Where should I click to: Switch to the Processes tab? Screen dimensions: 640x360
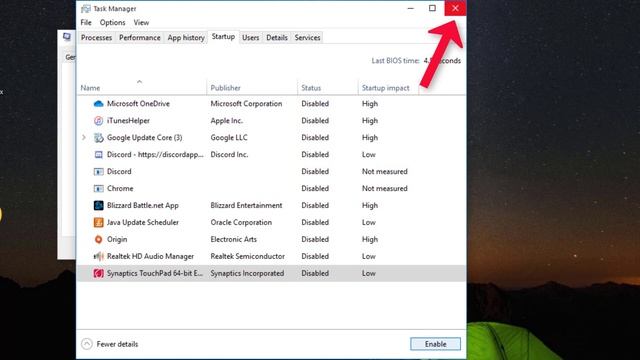(x=96, y=38)
